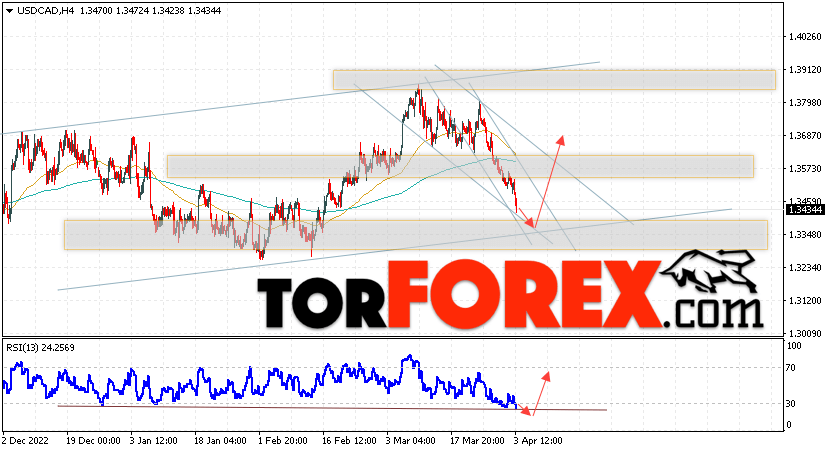Click the 2 Dec 2022 date label
This screenshot has width=829, height=452.
click(x=25, y=441)
